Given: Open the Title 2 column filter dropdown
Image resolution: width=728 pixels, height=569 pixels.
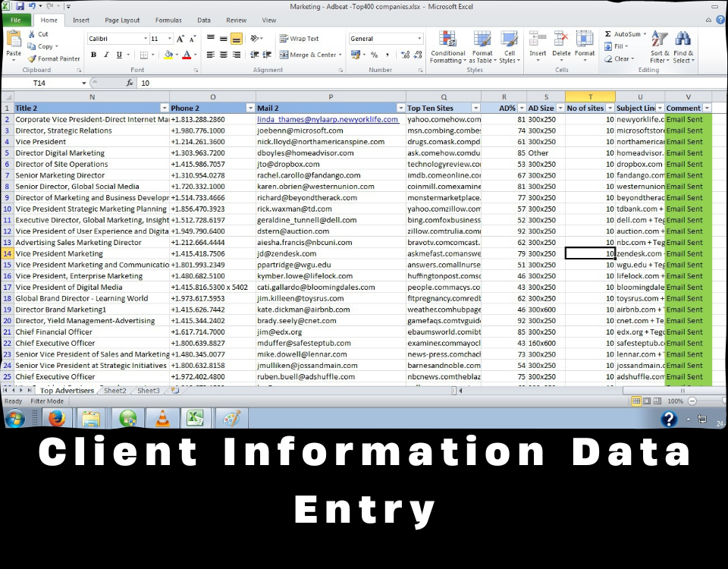Looking at the screenshot, I should point(165,108).
